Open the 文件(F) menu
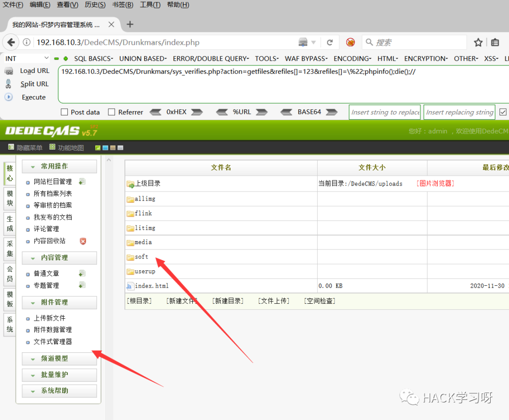The width and height of the screenshot is (509, 420). (13, 5)
